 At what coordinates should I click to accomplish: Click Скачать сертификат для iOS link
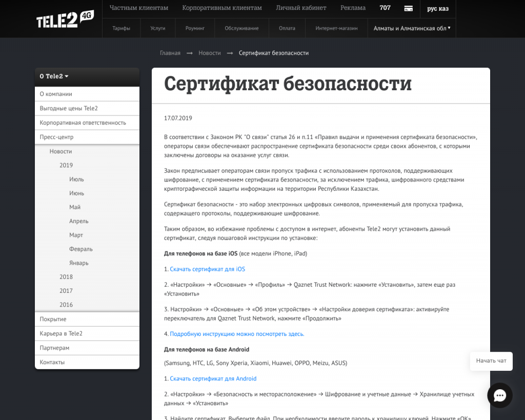(207, 269)
